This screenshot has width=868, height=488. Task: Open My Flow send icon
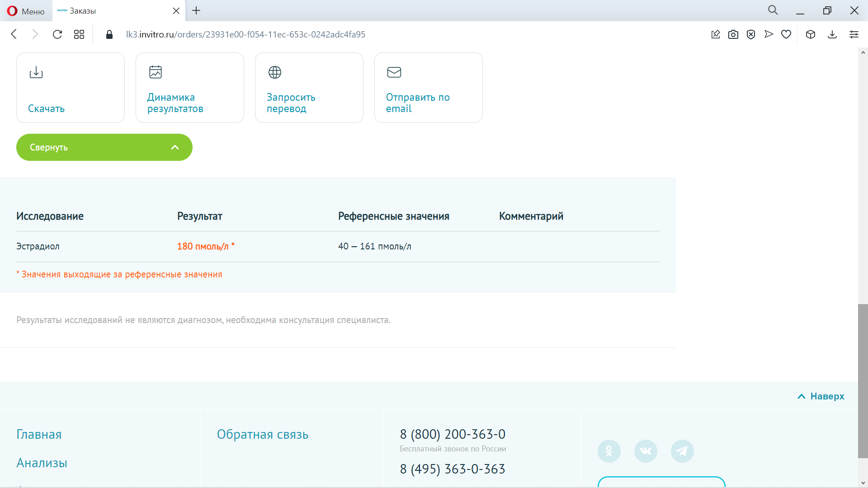(769, 34)
